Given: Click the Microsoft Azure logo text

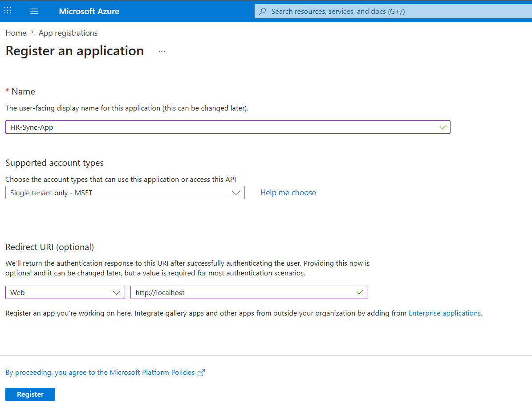Looking at the screenshot, I should click(89, 11).
